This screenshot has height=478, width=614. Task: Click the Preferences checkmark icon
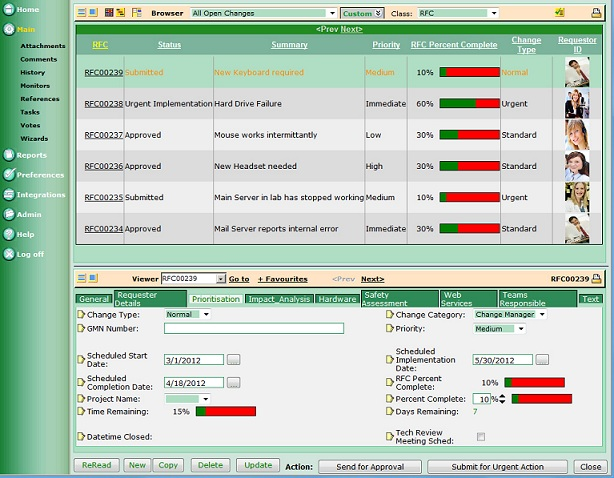click(9, 175)
